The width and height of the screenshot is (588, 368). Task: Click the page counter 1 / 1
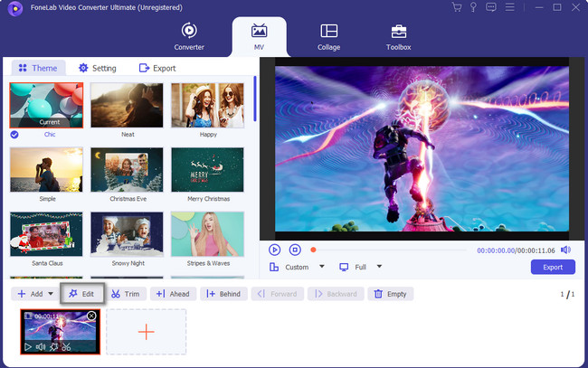(567, 294)
